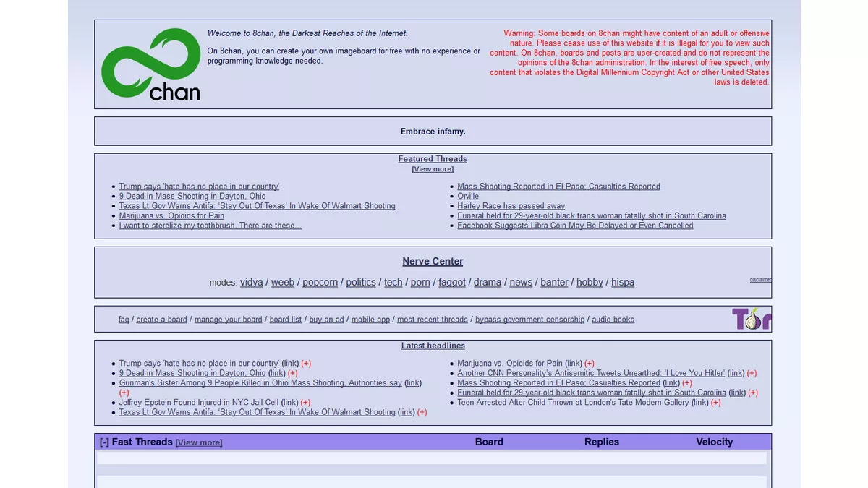Screen dimensions: 868x488
Task: Select the hispa mode
Action: pos(623,283)
